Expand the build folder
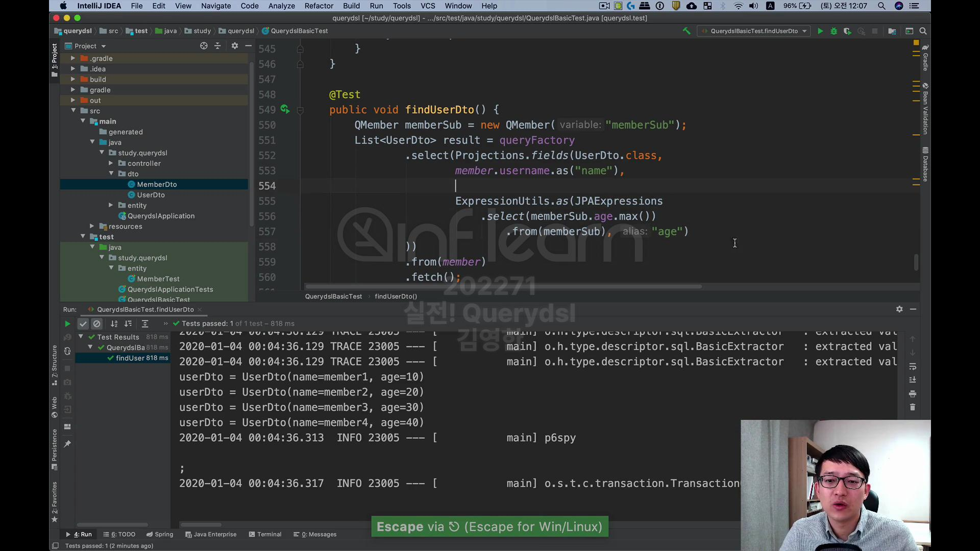The image size is (980, 551). pyautogui.click(x=73, y=79)
